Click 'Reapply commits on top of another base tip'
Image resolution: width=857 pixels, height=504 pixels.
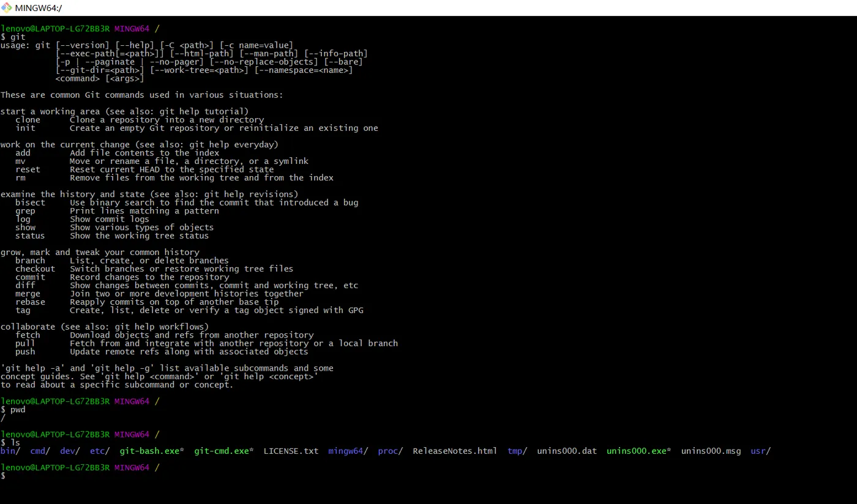[x=174, y=302]
